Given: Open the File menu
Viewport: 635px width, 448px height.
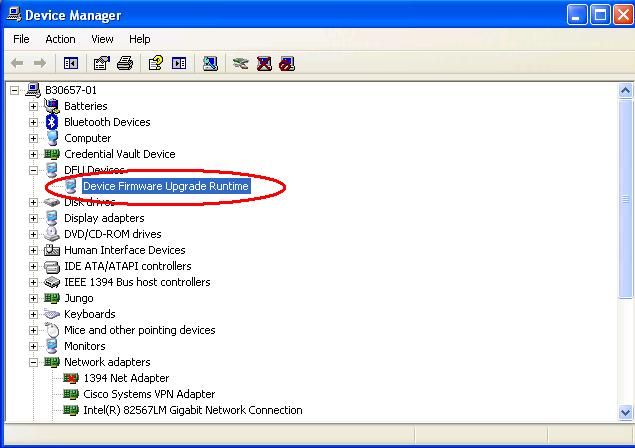Looking at the screenshot, I should click(x=21, y=39).
